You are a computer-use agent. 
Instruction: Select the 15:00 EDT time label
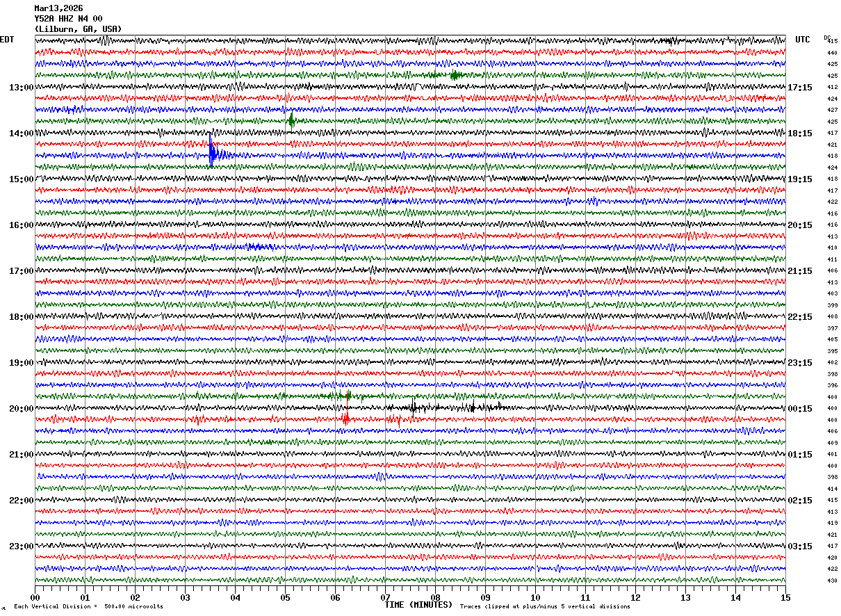pyautogui.click(x=22, y=179)
